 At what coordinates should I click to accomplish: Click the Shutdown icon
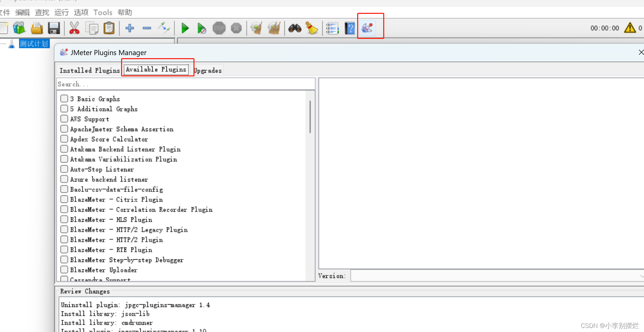[x=236, y=28]
